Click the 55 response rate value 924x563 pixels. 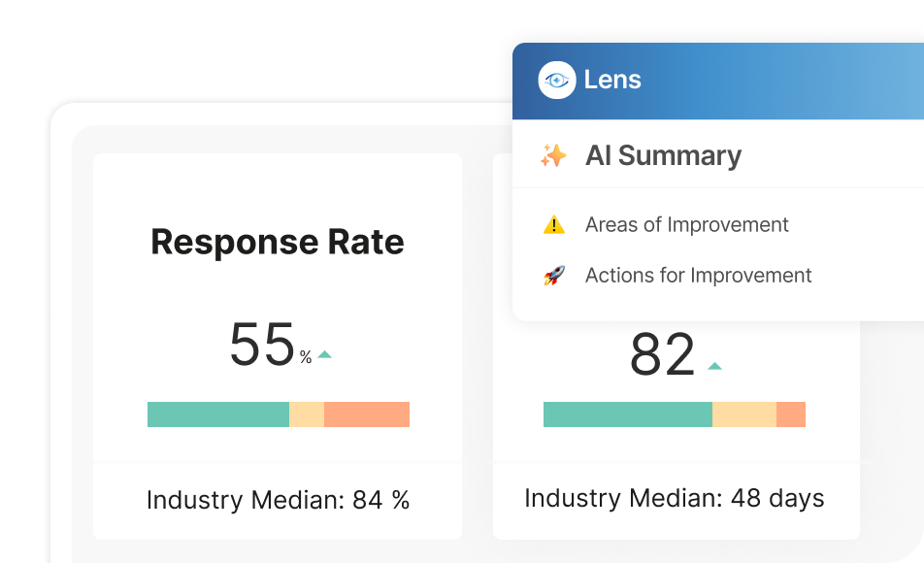tap(262, 345)
